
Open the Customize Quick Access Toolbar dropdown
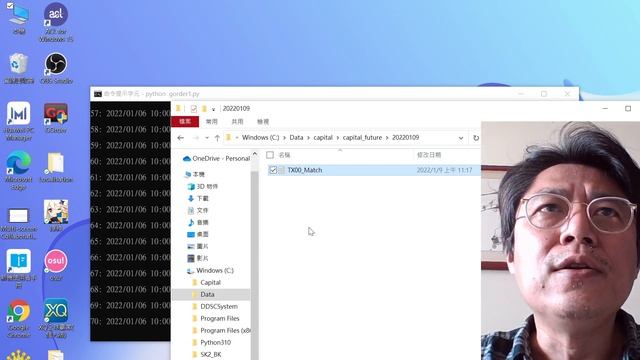click(x=213, y=109)
